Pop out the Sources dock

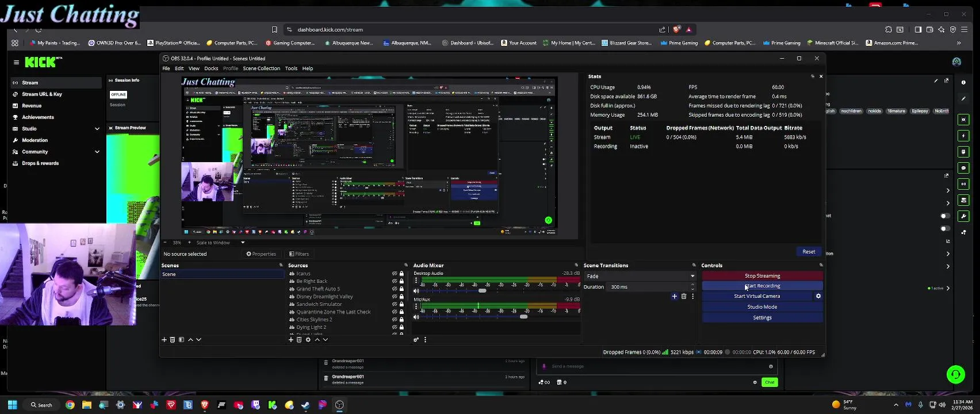click(406, 266)
